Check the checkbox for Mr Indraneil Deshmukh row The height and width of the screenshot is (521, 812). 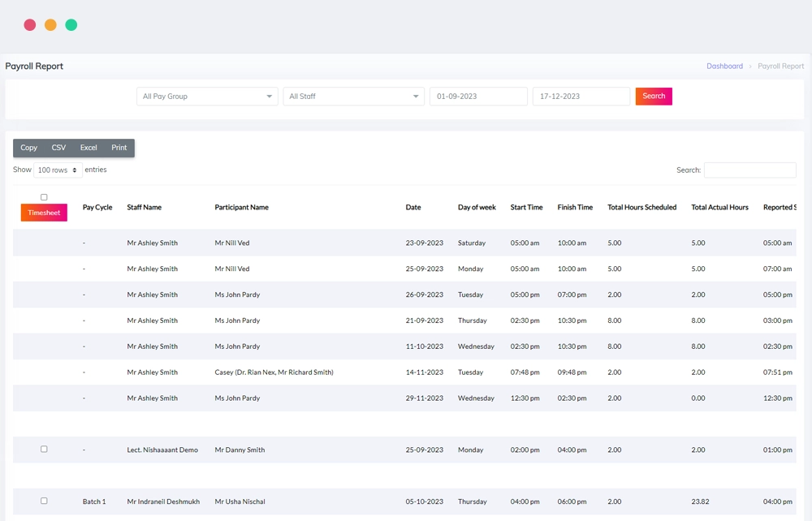[44, 501]
